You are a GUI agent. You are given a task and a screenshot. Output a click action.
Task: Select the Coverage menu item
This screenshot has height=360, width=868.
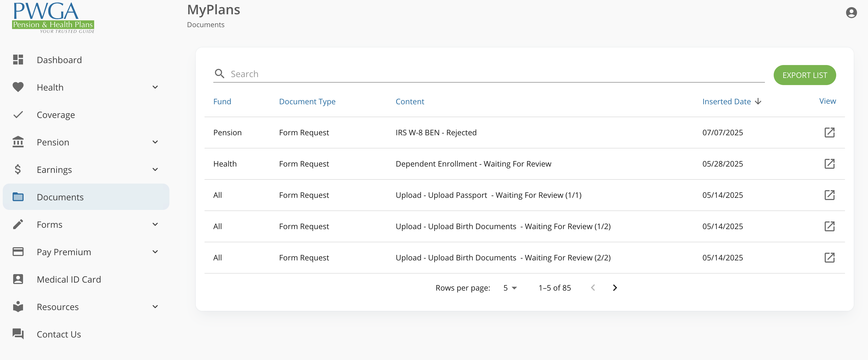(86, 115)
